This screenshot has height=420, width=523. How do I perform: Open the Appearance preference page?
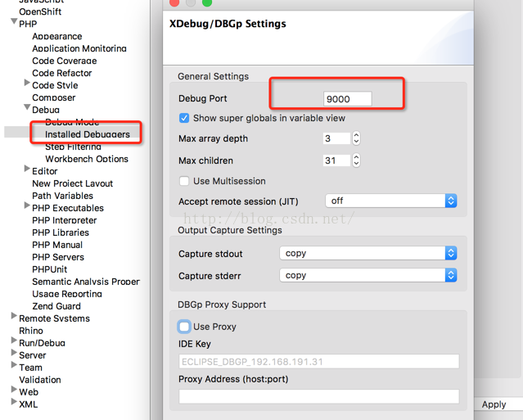pyautogui.click(x=57, y=36)
